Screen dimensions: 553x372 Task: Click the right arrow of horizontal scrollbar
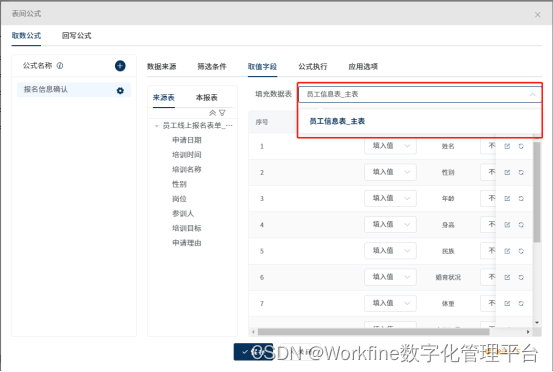tap(528, 332)
